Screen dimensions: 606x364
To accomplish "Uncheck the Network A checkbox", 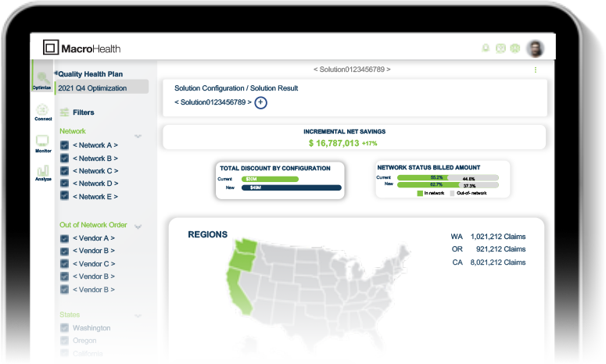I will [65, 145].
